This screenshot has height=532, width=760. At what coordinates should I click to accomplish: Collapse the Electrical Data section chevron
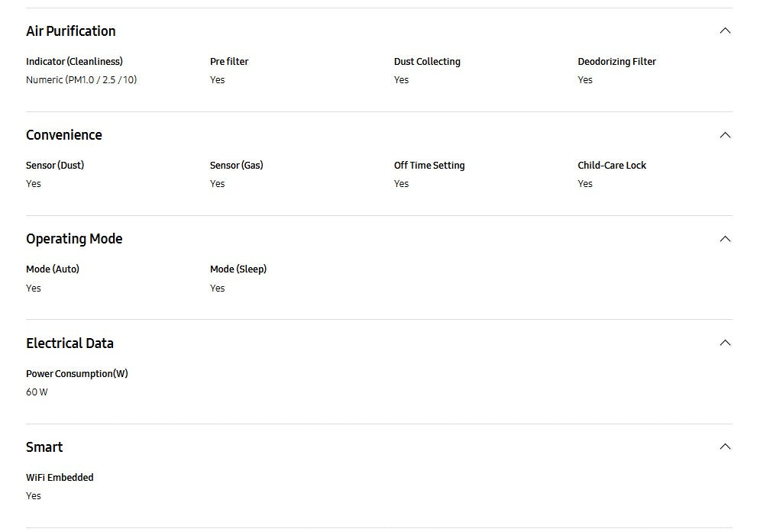pos(725,343)
